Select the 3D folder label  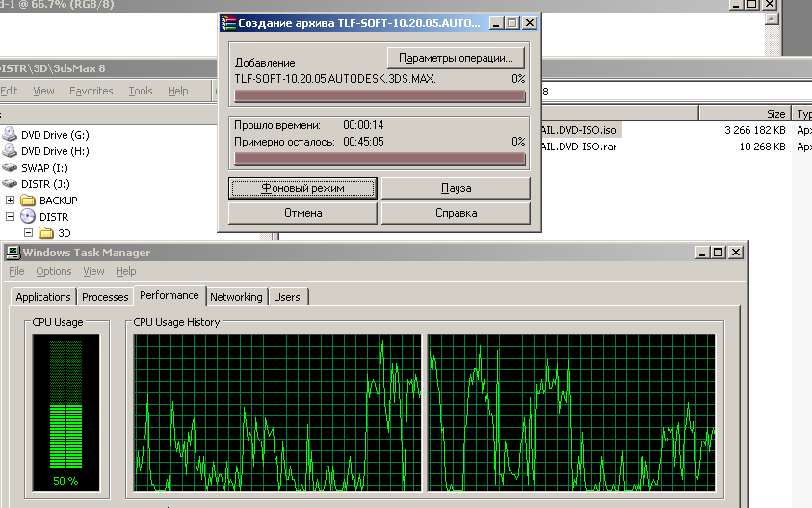coord(65,234)
